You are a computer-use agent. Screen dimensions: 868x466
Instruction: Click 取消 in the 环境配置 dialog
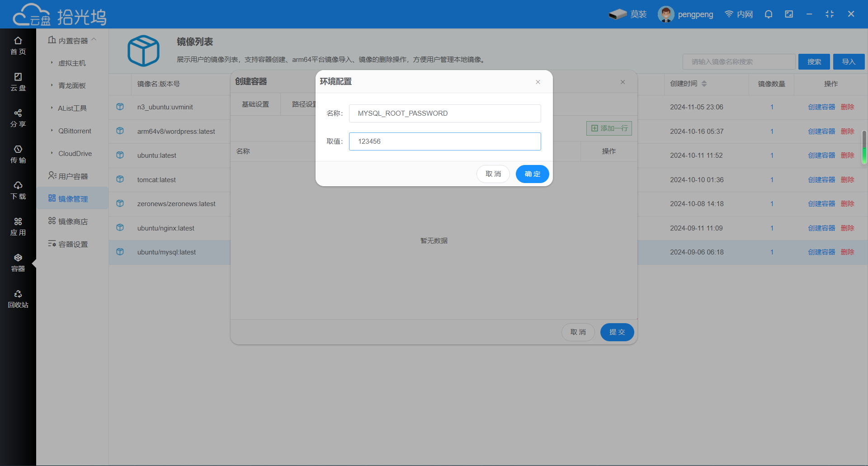point(493,174)
